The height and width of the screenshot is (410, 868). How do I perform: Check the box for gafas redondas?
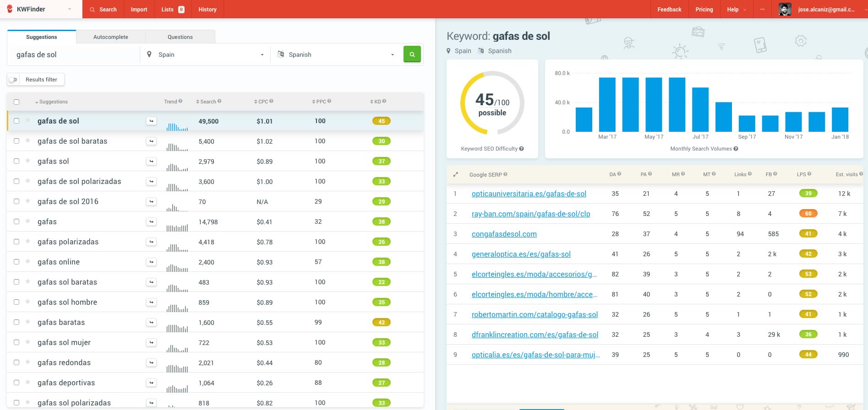[x=16, y=362]
